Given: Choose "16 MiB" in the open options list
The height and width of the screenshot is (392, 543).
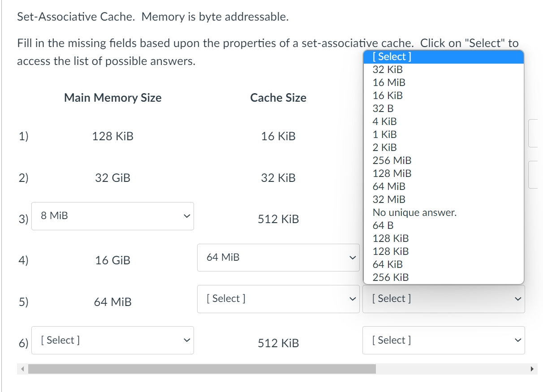Looking at the screenshot, I should point(388,82).
